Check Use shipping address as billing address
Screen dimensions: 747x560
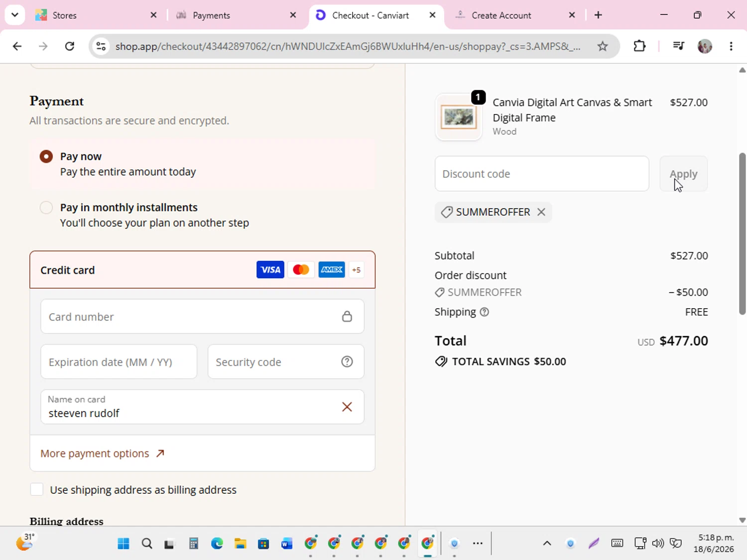pyautogui.click(x=37, y=490)
